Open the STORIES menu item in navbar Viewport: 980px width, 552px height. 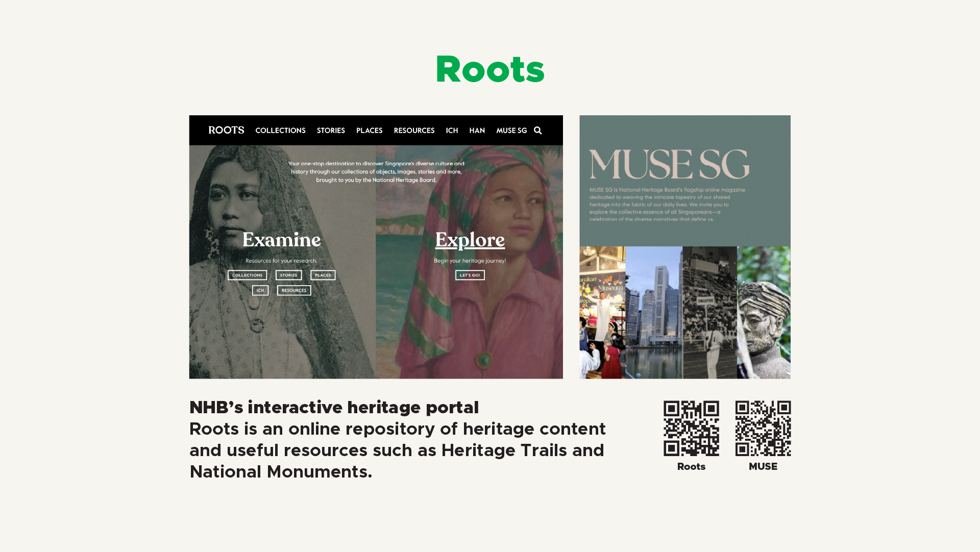[331, 131]
